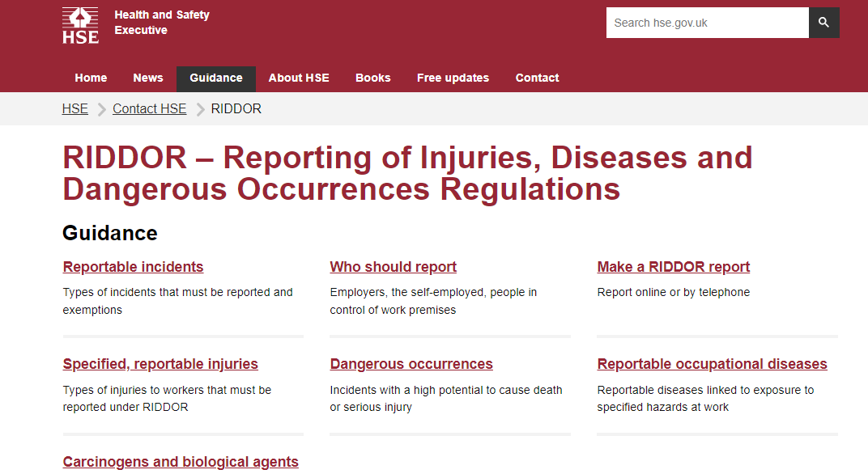Image resolution: width=868 pixels, height=474 pixels.
Task: Open Reportable occupational diseases link
Action: point(712,364)
